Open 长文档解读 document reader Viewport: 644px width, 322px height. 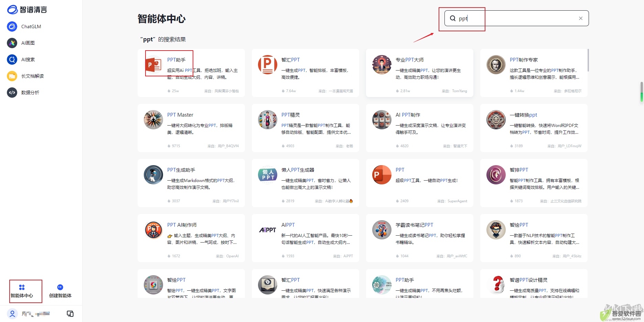point(25,76)
